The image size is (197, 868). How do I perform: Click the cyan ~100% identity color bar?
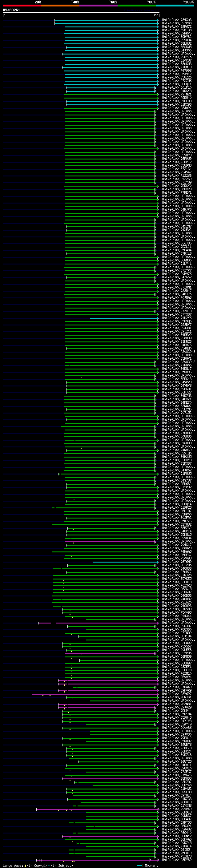point(175,6)
